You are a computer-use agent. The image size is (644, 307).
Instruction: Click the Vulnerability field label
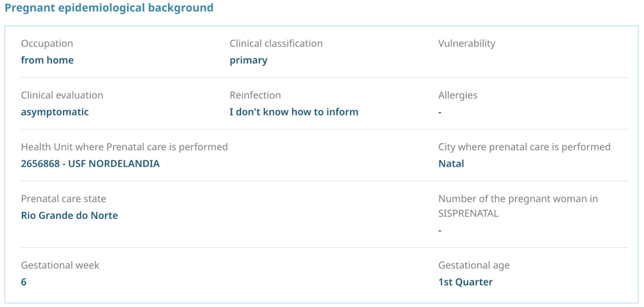(467, 43)
